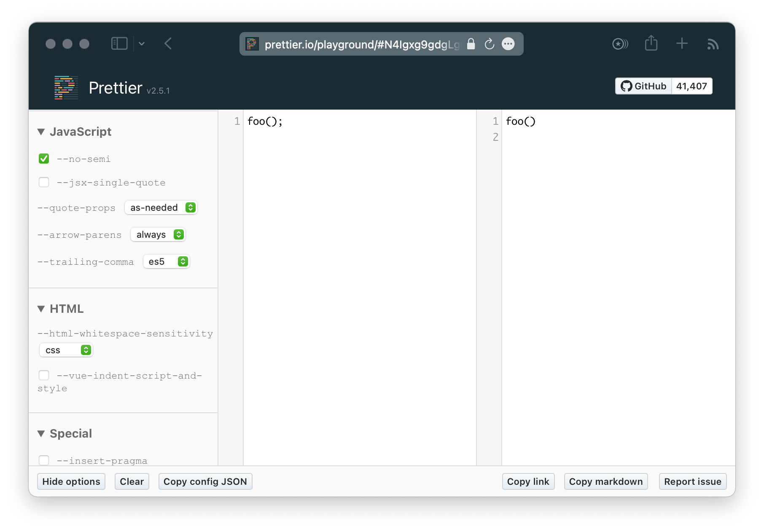The width and height of the screenshot is (764, 532).
Task: Click the --html-whitespace-sensitivity label
Action: pyautogui.click(x=125, y=333)
